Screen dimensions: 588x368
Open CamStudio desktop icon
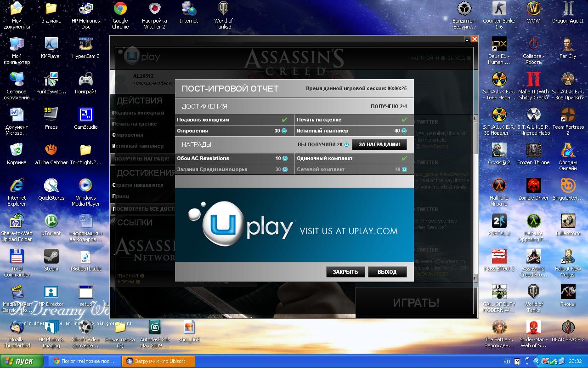pos(86,119)
